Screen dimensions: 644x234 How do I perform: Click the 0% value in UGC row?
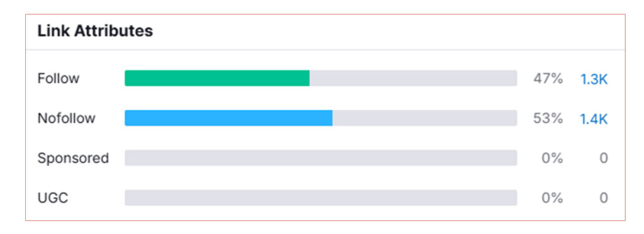click(552, 198)
